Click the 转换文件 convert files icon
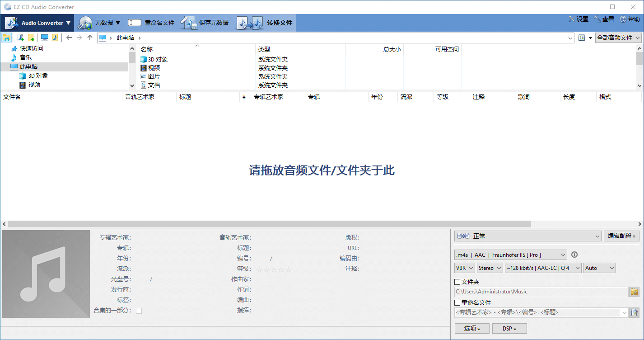Image resolution: width=644 pixels, height=340 pixels. click(250, 23)
